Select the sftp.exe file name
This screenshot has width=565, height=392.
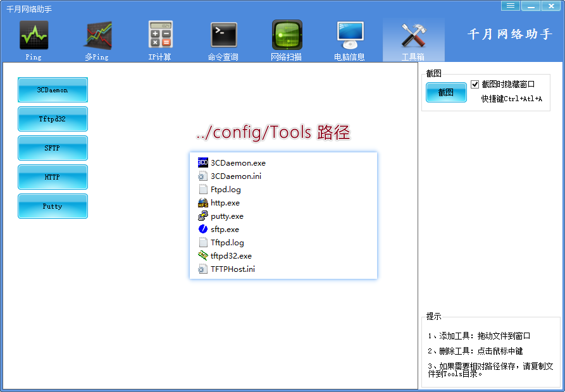pos(225,230)
